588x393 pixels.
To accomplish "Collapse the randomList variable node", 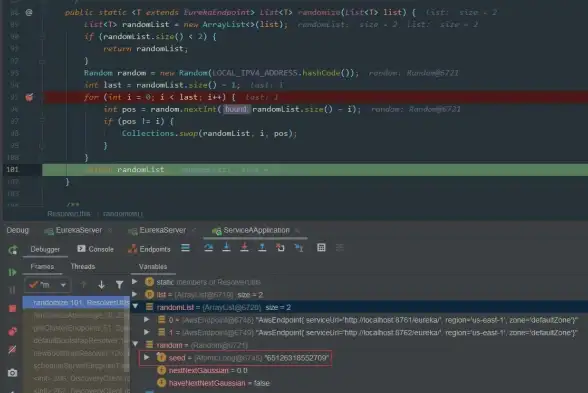I will 135,307.
